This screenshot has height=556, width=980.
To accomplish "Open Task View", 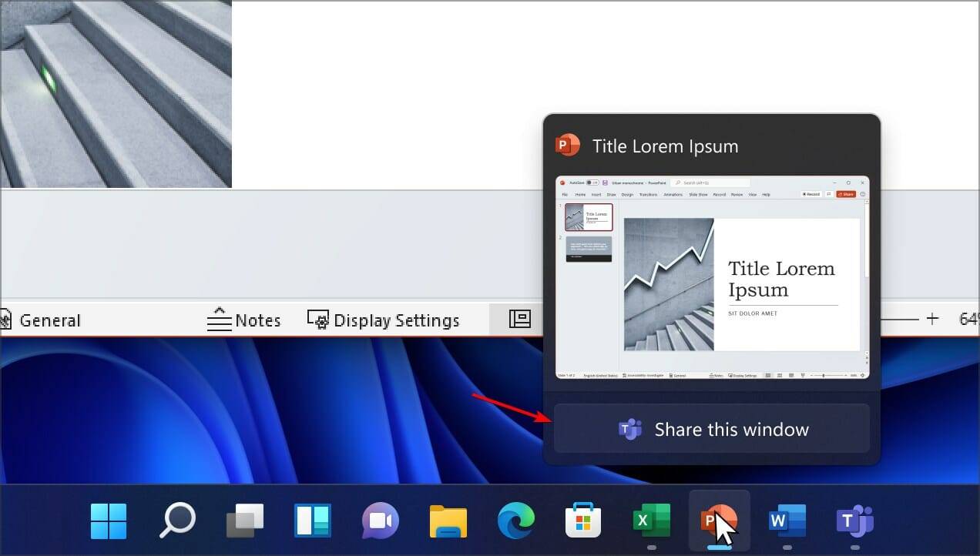I will pos(244,521).
